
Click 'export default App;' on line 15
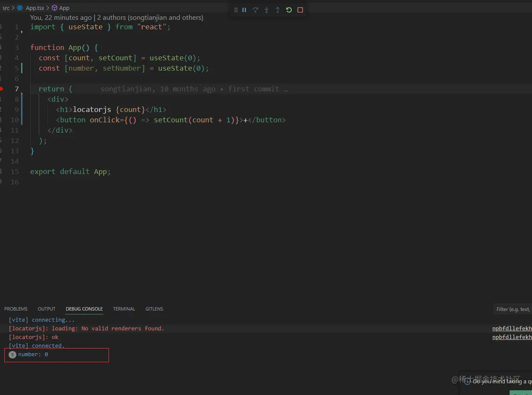click(71, 171)
